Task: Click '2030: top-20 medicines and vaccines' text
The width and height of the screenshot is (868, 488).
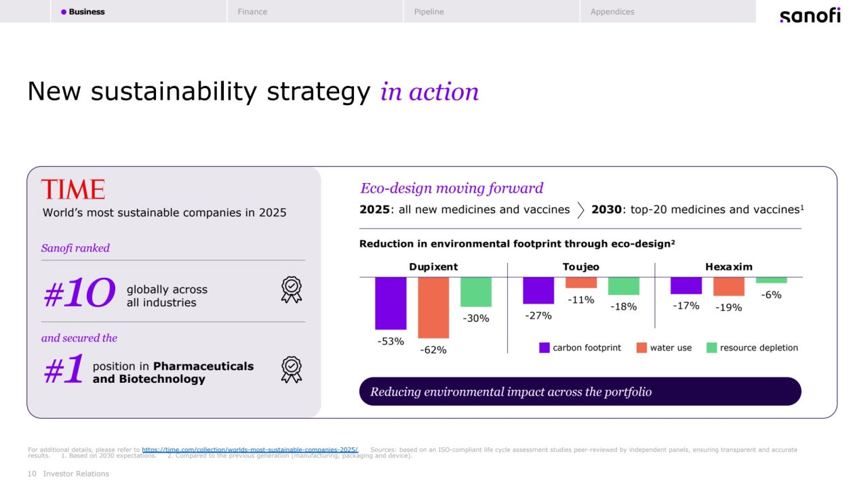Action: click(x=698, y=209)
